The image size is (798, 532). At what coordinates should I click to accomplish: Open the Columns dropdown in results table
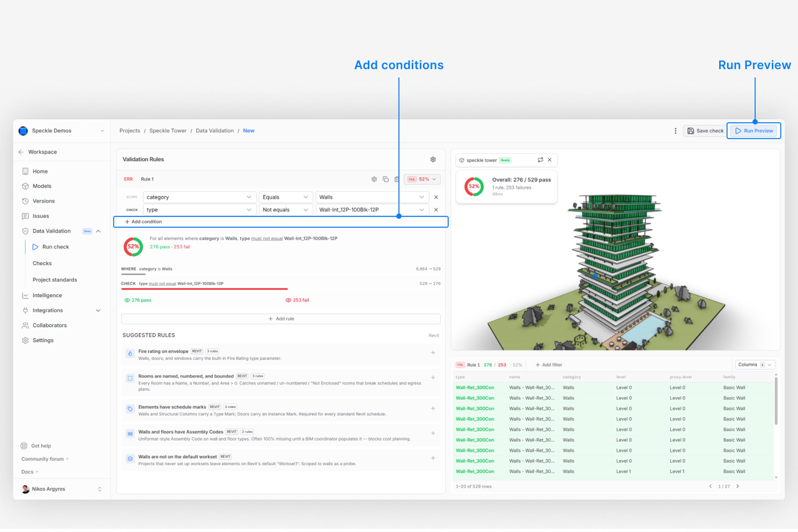click(x=755, y=365)
